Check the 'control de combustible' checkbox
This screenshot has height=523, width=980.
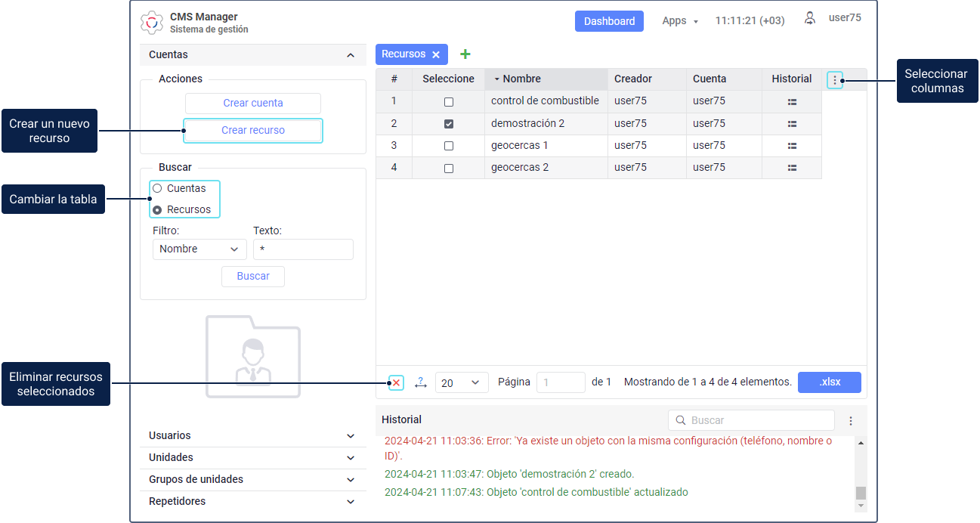coord(449,101)
